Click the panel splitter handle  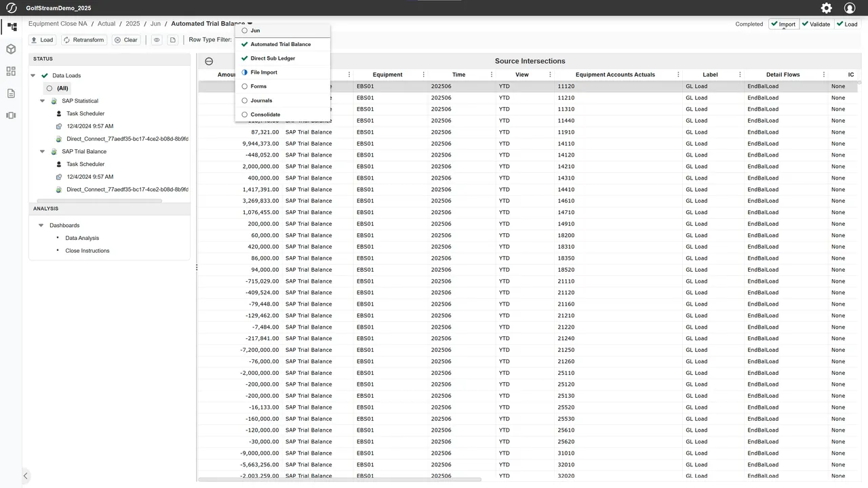pyautogui.click(x=197, y=268)
